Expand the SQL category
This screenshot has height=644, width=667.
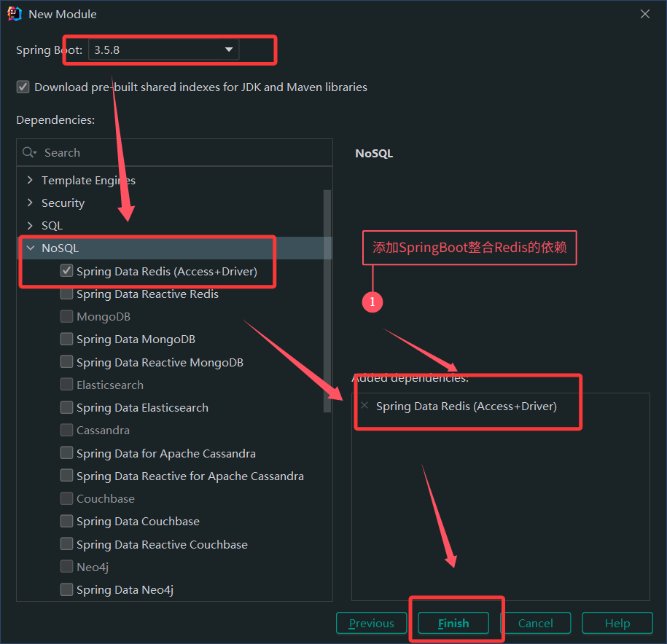(30, 226)
